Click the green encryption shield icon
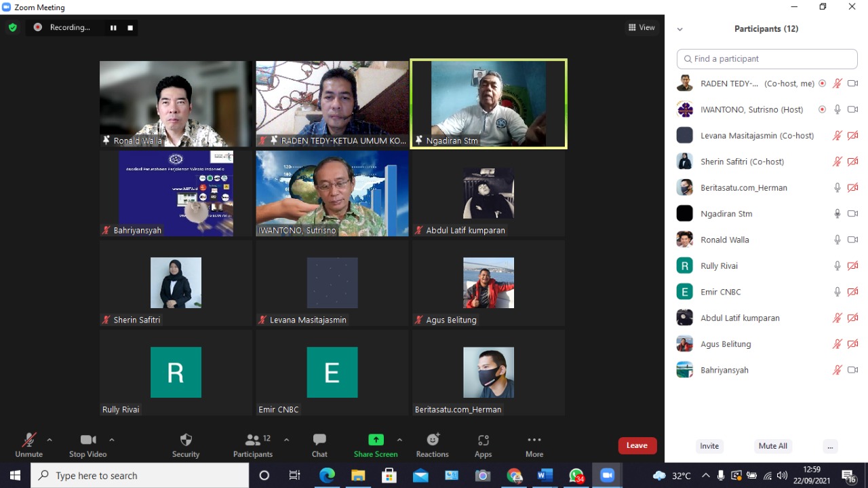The width and height of the screenshot is (868, 488). [12, 28]
